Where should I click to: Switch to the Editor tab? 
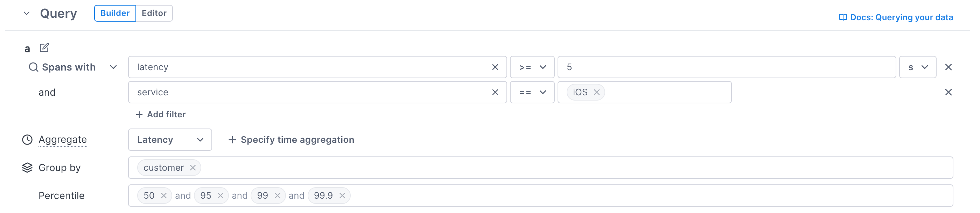[x=154, y=13]
